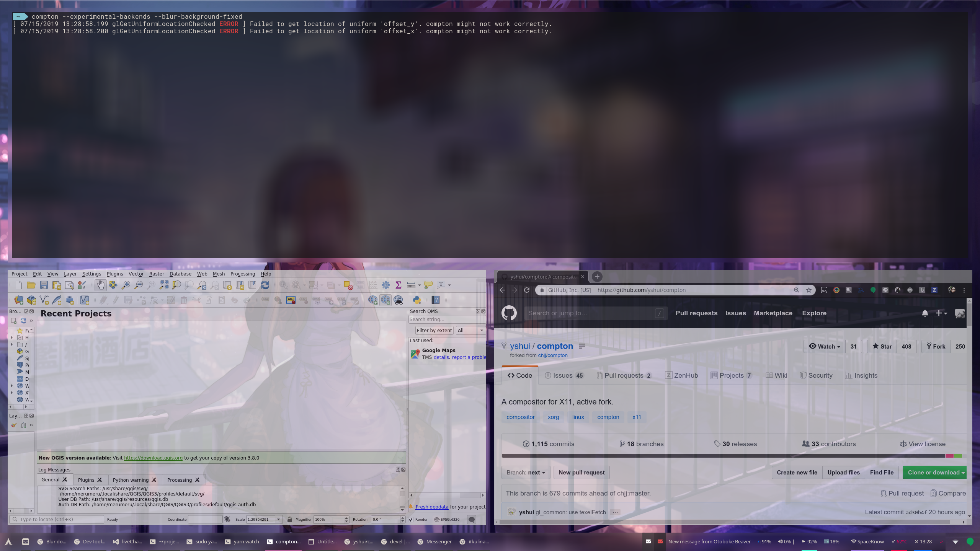This screenshot has height=551, width=980.
Task: Open the Toolbox gear icon
Action: 385,285
